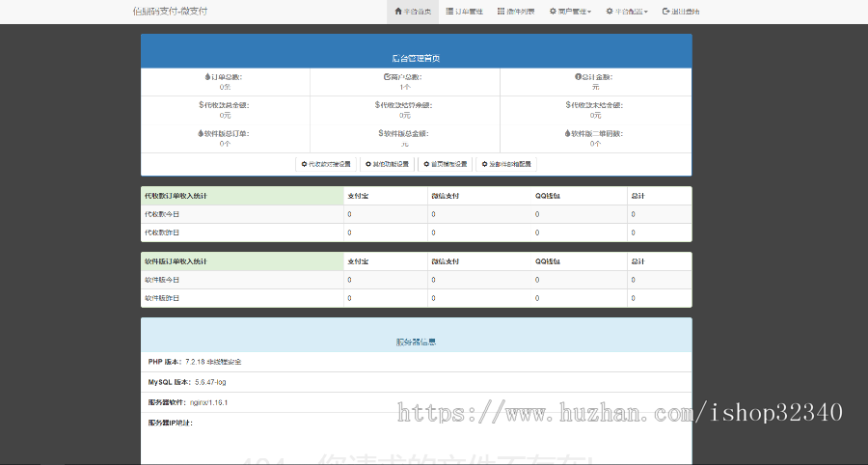The width and height of the screenshot is (868, 465).
Task: Click the 代收款今日 row label
Action: click(x=162, y=214)
